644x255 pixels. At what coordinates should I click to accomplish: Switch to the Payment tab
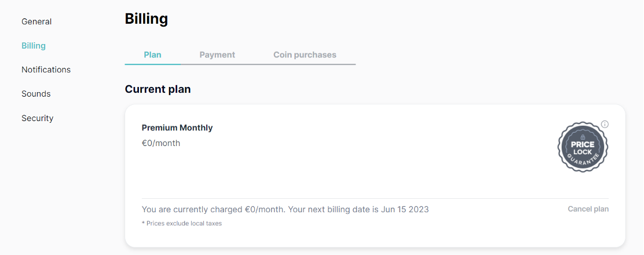[217, 55]
